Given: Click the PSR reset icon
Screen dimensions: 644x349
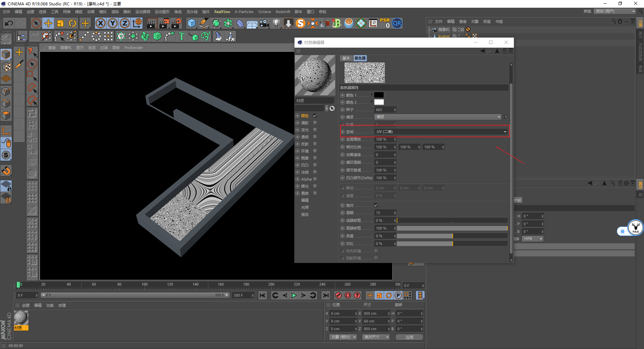Looking at the screenshot, I should [x=385, y=23].
